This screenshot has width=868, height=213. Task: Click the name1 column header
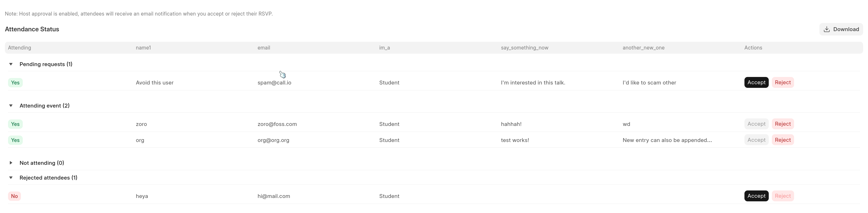[143, 48]
